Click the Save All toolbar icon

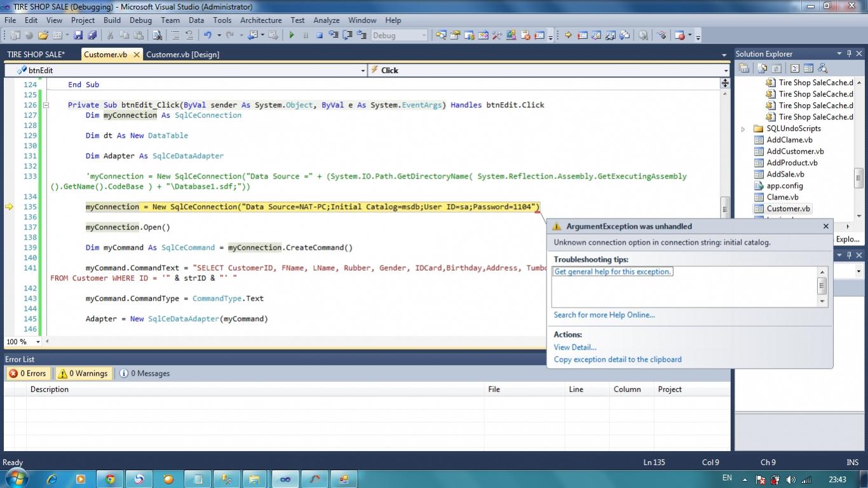(92, 36)
